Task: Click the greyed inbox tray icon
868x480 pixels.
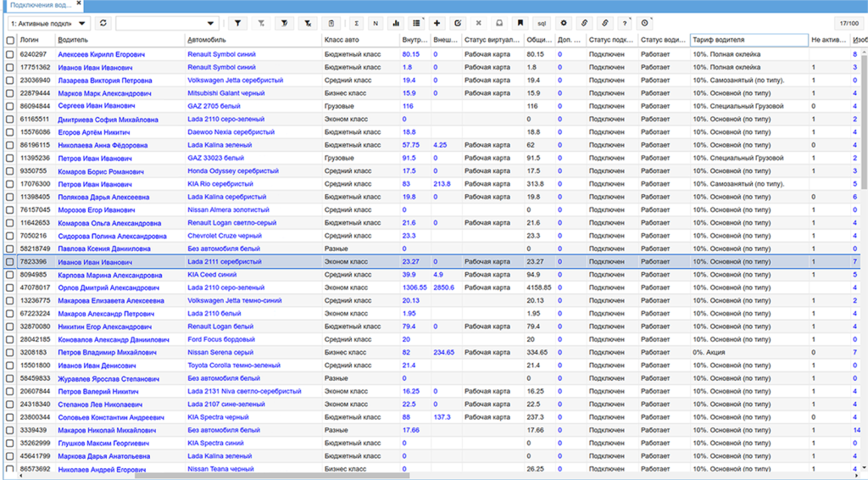Action: [x=499, y=23]
